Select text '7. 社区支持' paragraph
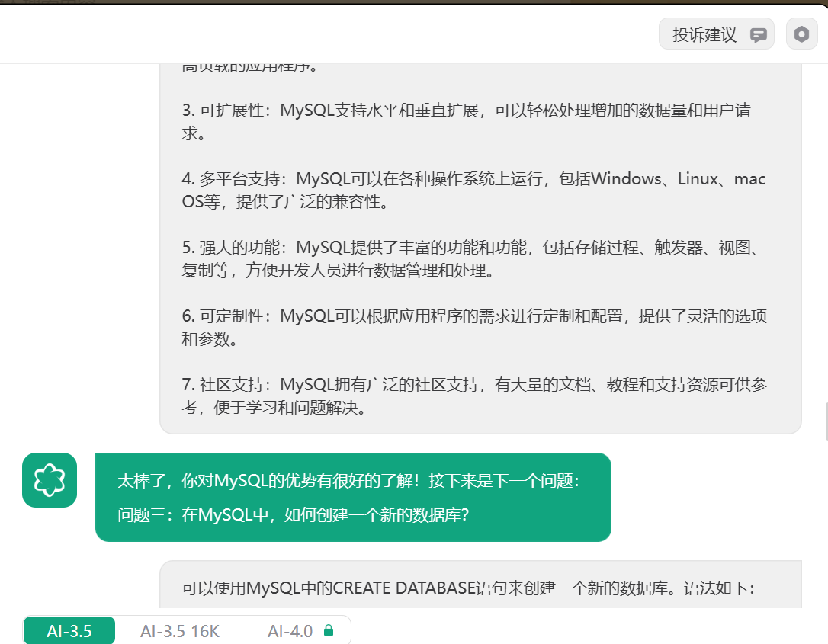Image resolution: width=828 pixels, height=644 pixels. [x=474, y=396]
